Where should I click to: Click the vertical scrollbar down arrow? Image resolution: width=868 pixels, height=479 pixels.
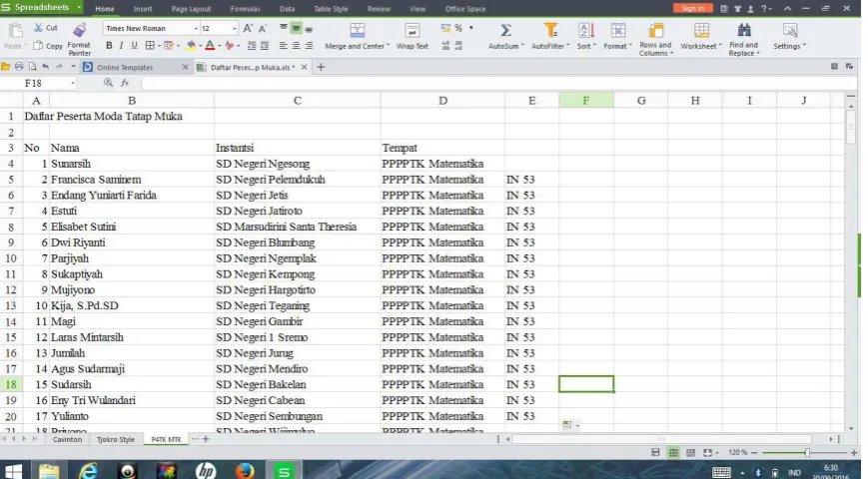point(851,428)
